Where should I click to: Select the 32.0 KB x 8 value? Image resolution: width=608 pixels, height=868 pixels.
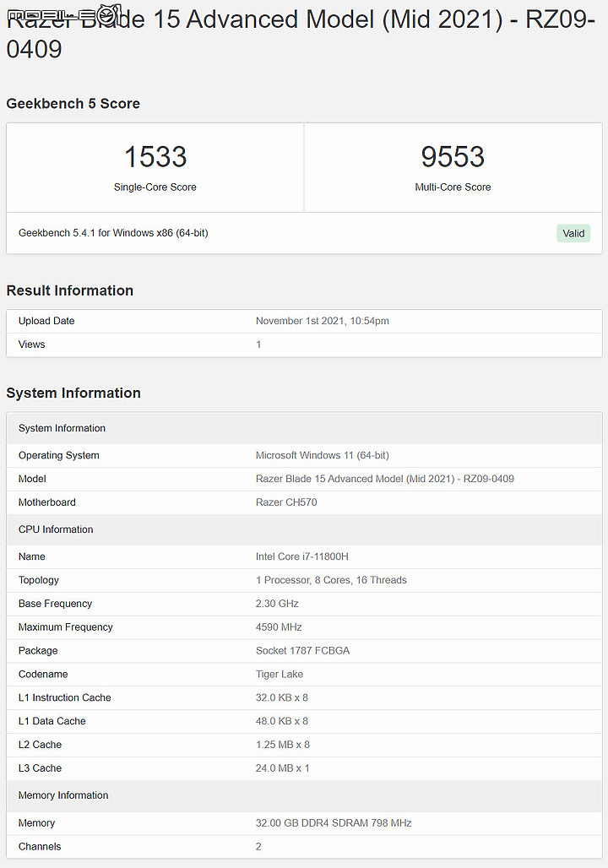pyautogui.click(x=282, y=698)
